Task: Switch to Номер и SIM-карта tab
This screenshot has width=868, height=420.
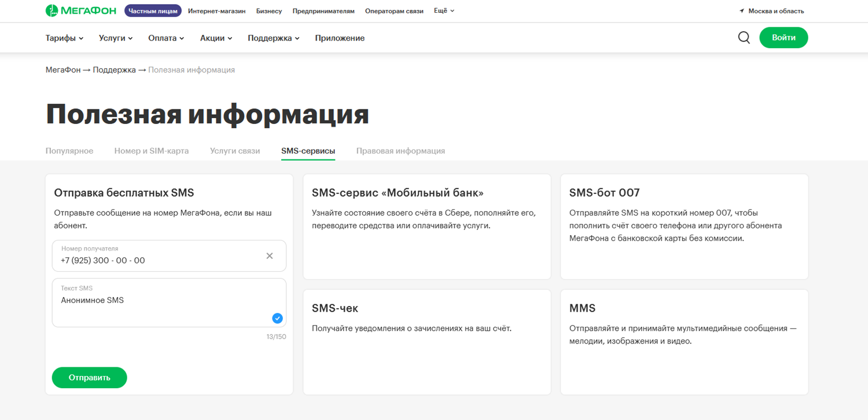Action: (x=152, y=151)
